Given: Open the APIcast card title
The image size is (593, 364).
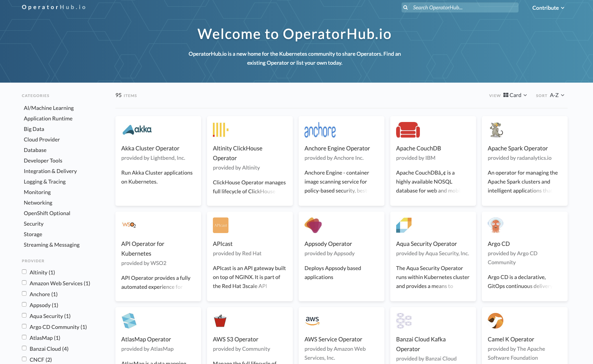Looking at the screenshot, I should pos(223,244).
